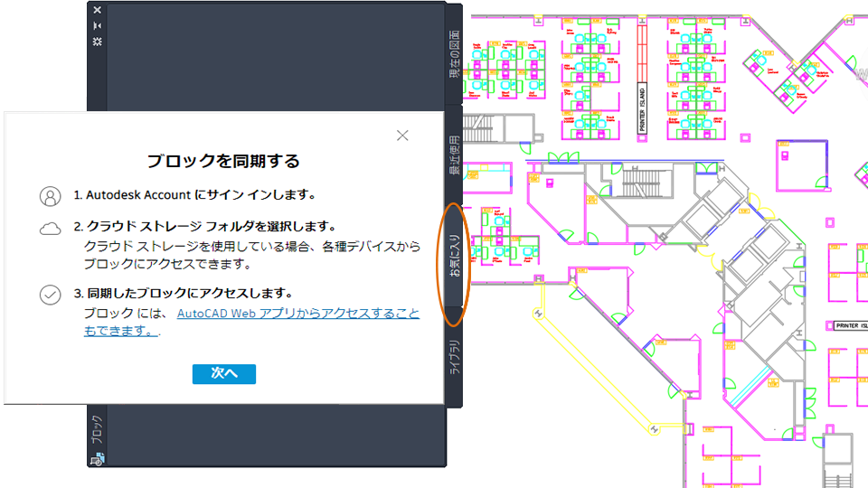868x488 pixels.
Task: Close the ブロックを同期する dialog
Action: (x=402, y=136)
